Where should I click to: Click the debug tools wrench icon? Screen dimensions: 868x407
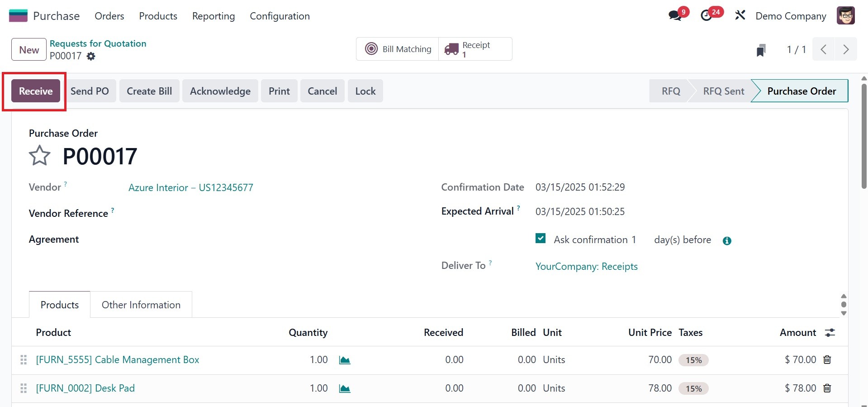740,16
